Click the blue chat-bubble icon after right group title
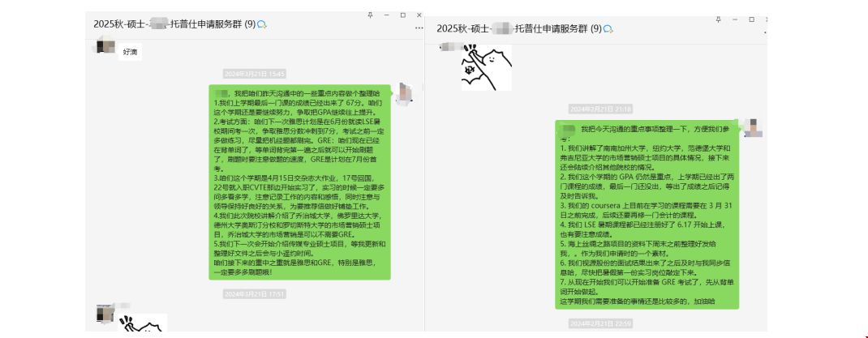 (608, 28)
